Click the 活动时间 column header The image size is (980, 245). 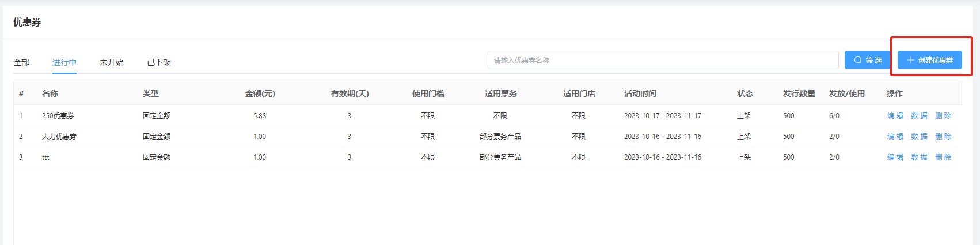pyautogui.click(x=640, y=93)
